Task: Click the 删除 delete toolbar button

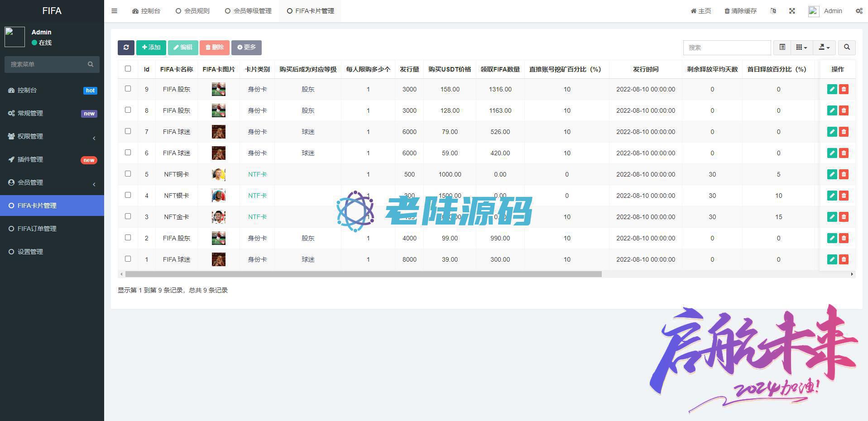Action: coord(215,48)
